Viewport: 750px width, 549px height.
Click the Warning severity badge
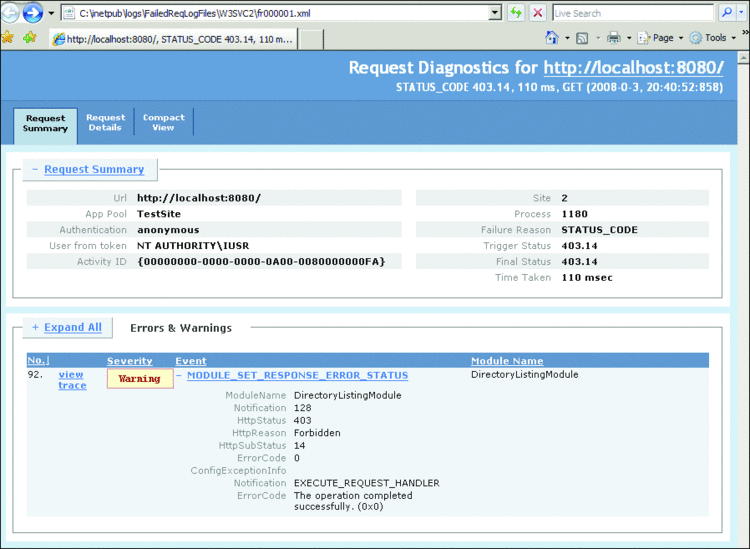coord(140,378)
